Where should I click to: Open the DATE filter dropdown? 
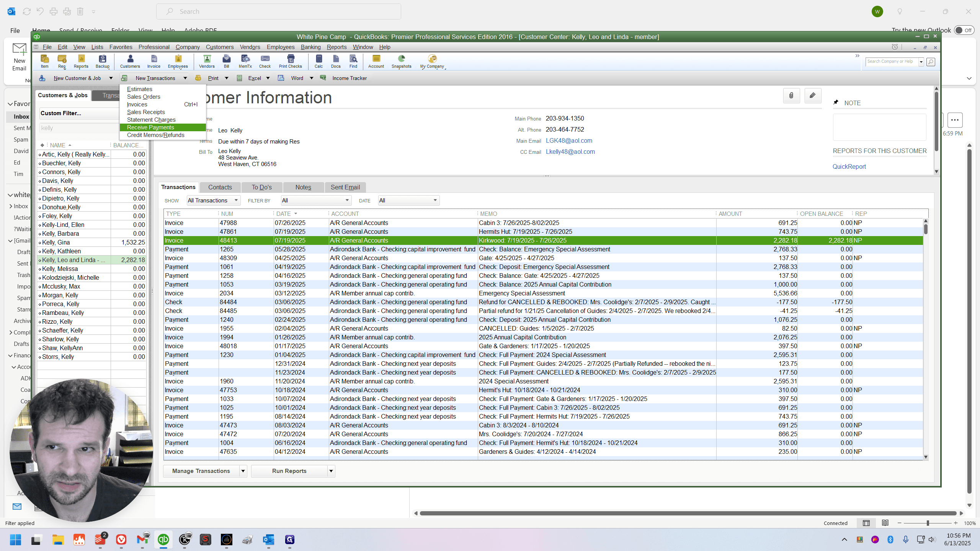pos(408,201)
